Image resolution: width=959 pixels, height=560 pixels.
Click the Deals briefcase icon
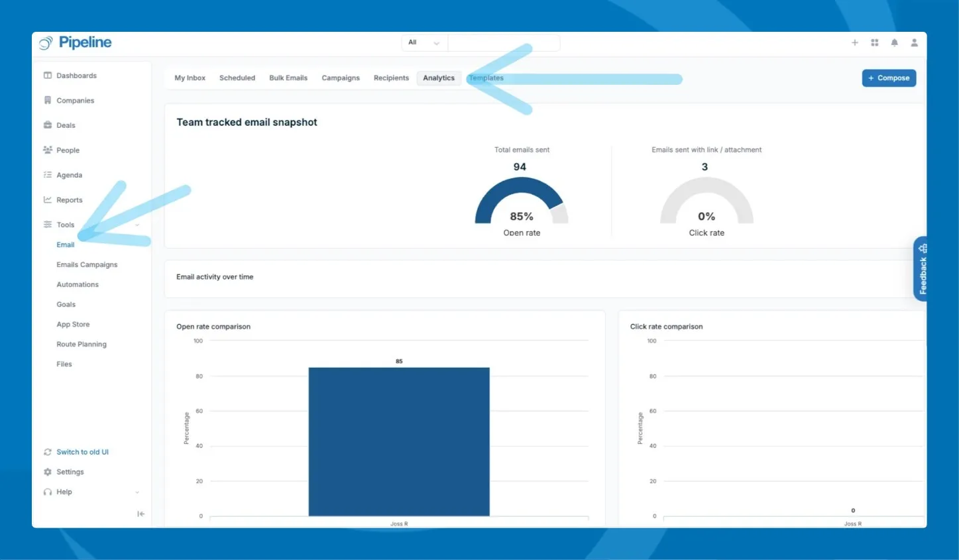click(x=48, y=125)
